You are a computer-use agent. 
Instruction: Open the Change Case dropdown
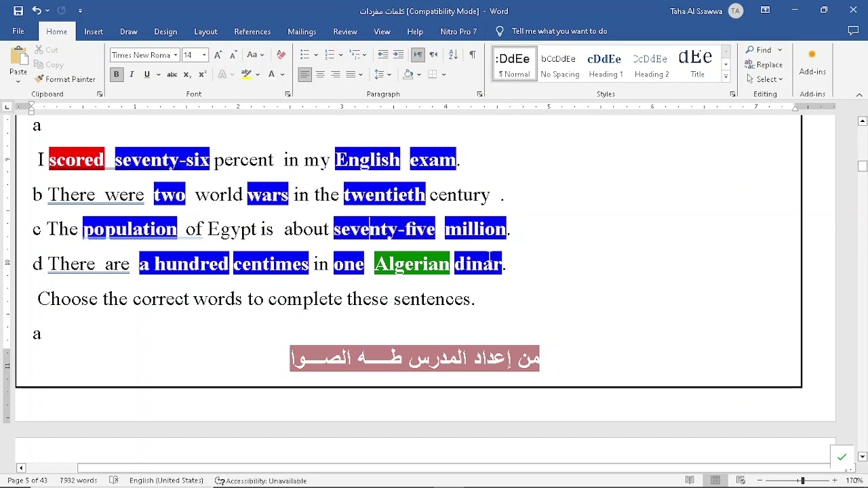coord(256,55)
